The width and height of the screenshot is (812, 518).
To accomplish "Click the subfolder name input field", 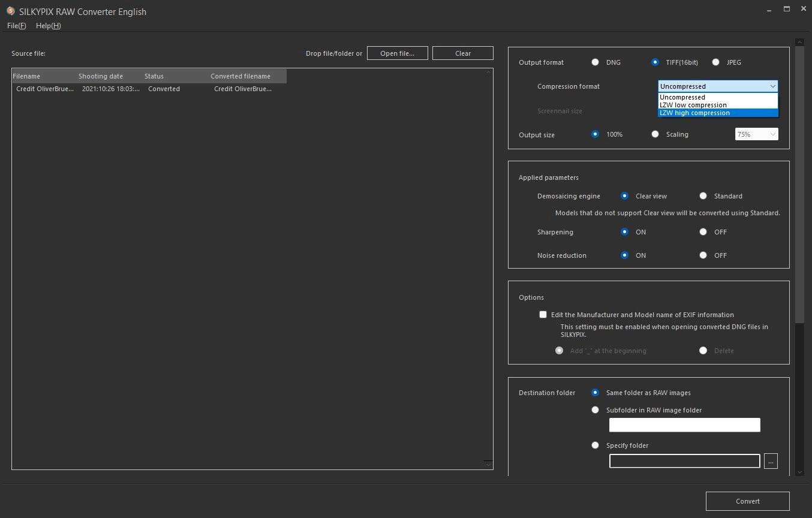I will coord(684,425).
